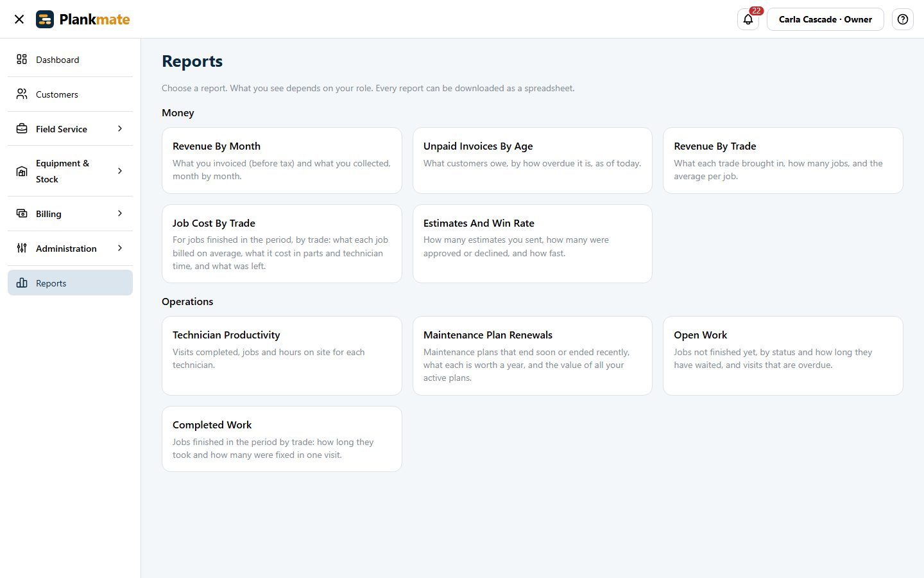Expand the Administration submenu chevron
Viewport: 924px width, 578px height.
(120, 248)
